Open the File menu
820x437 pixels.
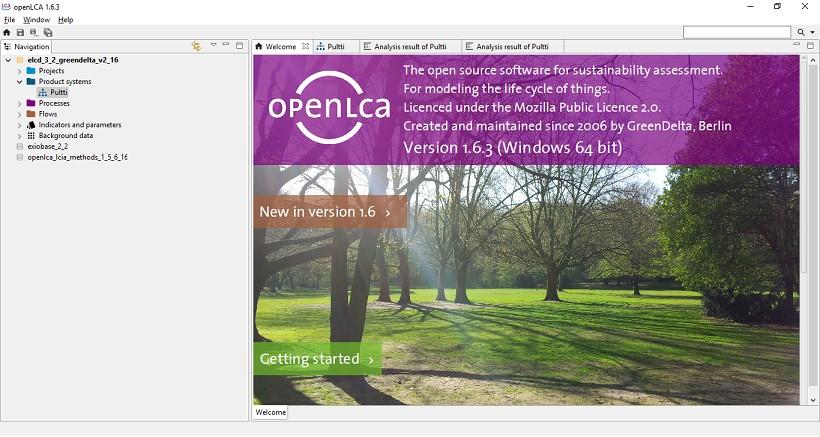9,20
